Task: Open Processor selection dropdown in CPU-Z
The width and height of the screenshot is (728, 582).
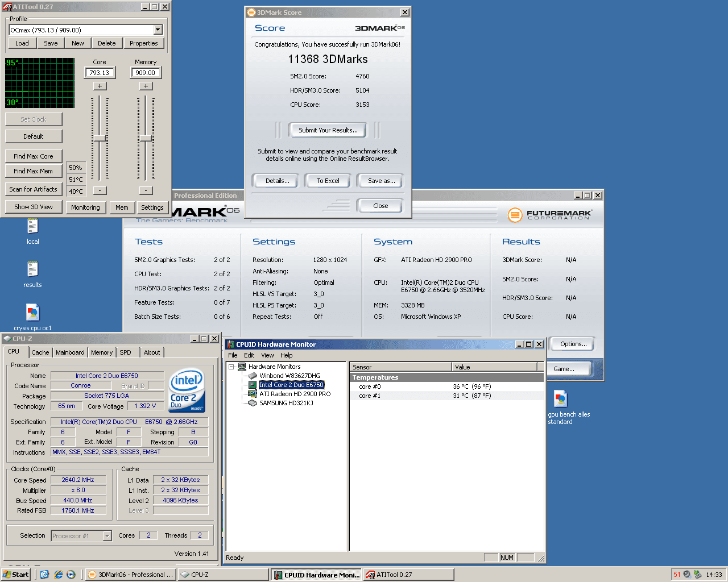Action: (107, 536)
